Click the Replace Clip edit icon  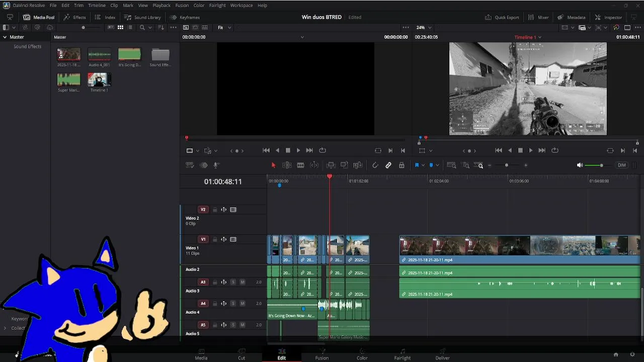coord(358,165)
